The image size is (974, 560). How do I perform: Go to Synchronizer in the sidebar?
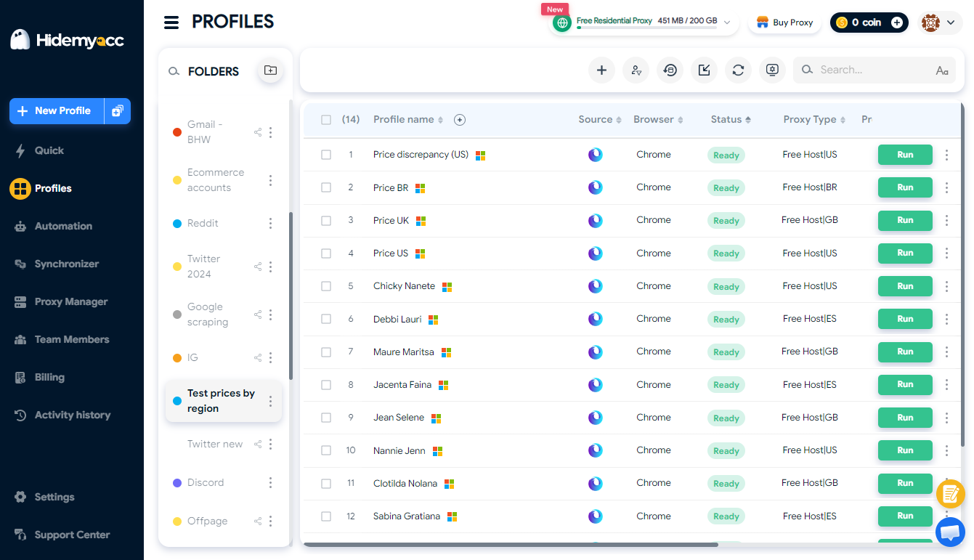66,264
